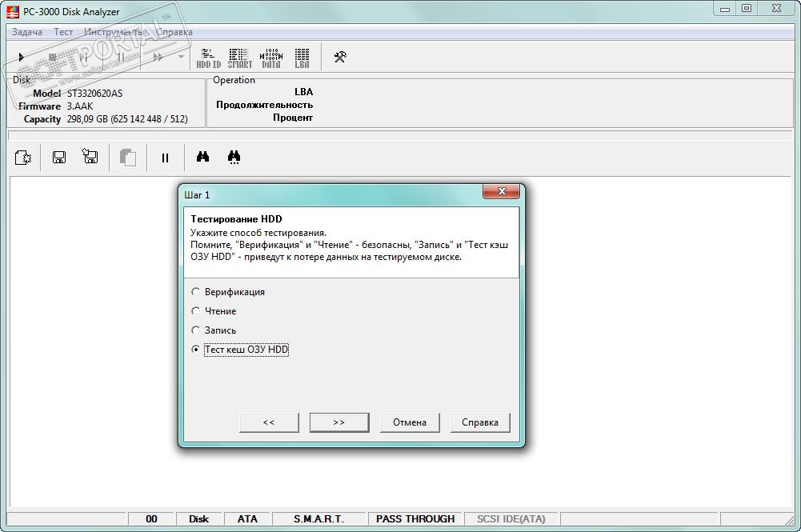This screenshot has height=532, width=801.
Task: Click PASS THROUGH in status bar
Action: (x=415, y=518)
